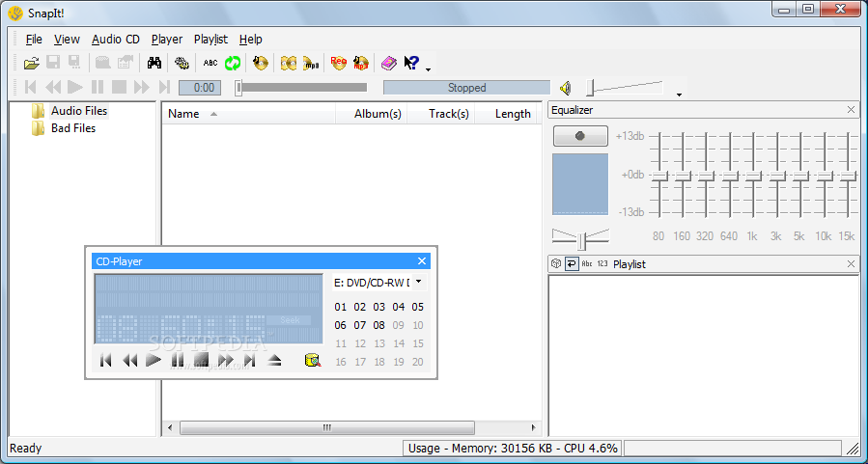Viewport: 868px width, 464px height.
Task: Open the player toolbar options arrow
Action: point(679,95)
